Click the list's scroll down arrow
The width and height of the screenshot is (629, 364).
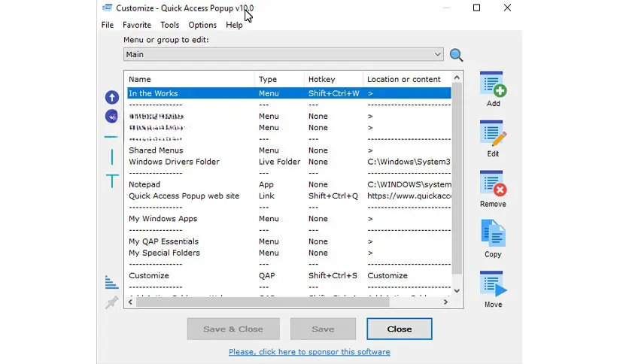click(457, 290)
